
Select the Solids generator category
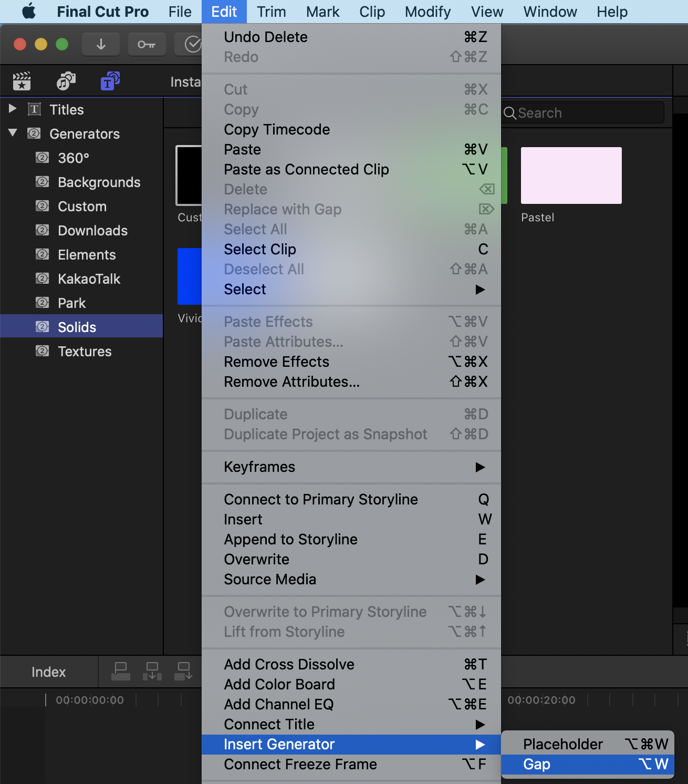pyautogui.click(x=81, y=326)
